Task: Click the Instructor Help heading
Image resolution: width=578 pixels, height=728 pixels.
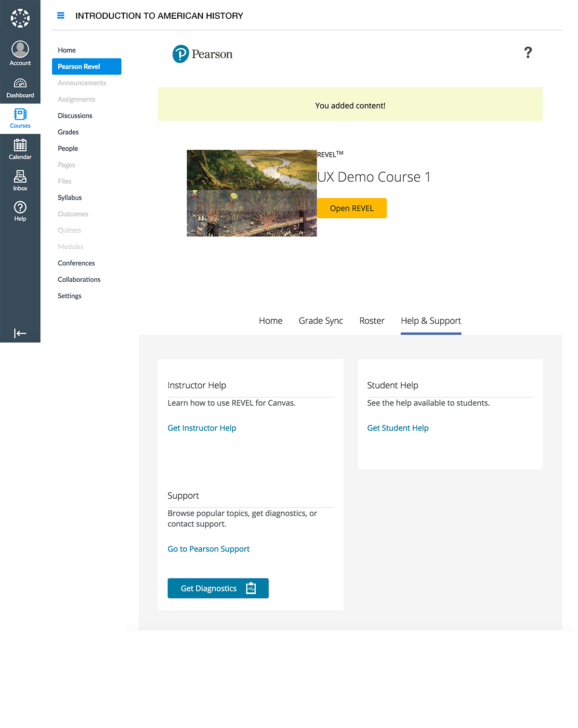Action: pyautogui.click(x=197, y=385)
